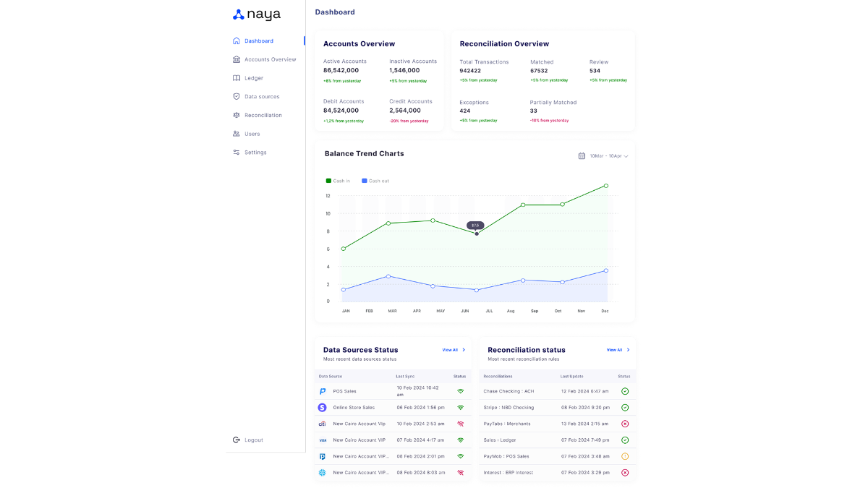Click Cash in data point at MAY
The height and width of the screenshot is (488, 868).
pos(433,221)
